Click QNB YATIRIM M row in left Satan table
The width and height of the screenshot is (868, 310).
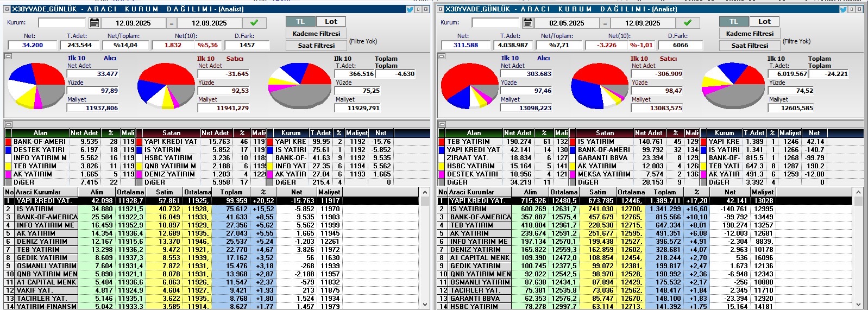point(200,166)
